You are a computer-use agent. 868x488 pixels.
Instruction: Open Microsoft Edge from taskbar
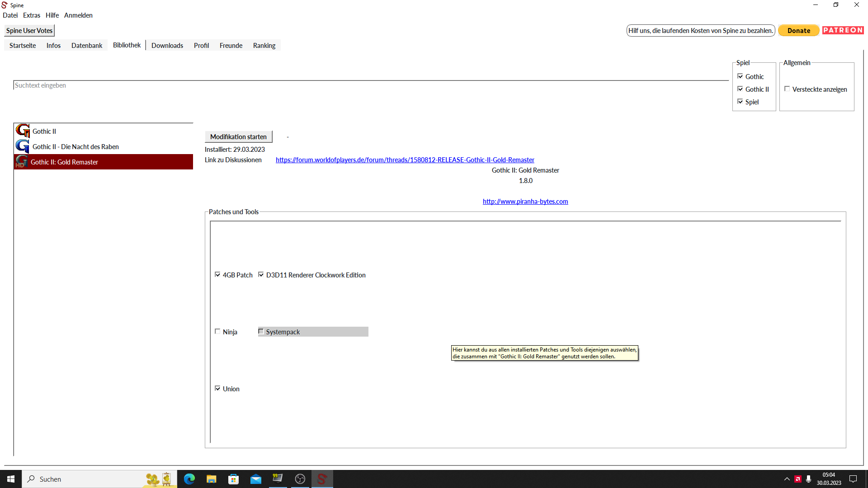pos(189,479)
